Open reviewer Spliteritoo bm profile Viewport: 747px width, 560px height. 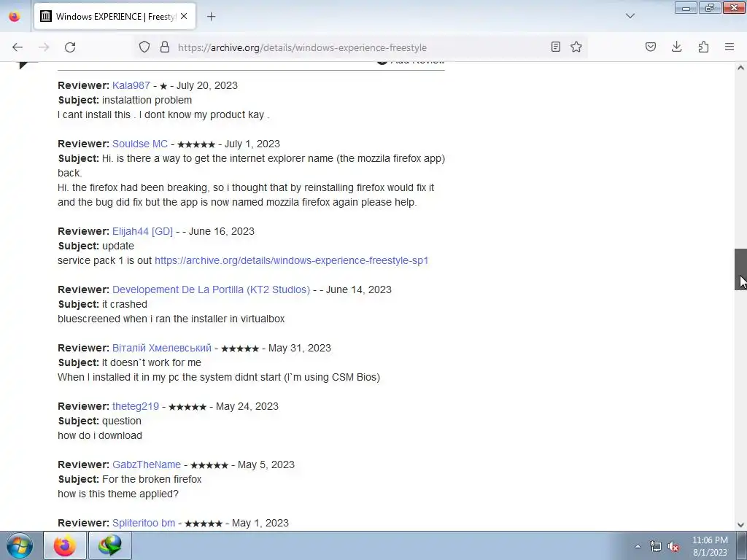click(x=144, y=523)
